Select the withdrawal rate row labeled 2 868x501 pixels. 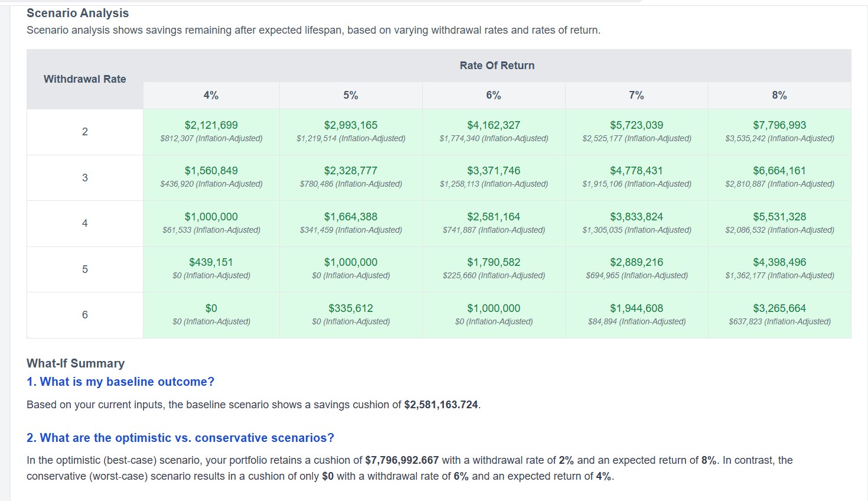click(84, 132)
